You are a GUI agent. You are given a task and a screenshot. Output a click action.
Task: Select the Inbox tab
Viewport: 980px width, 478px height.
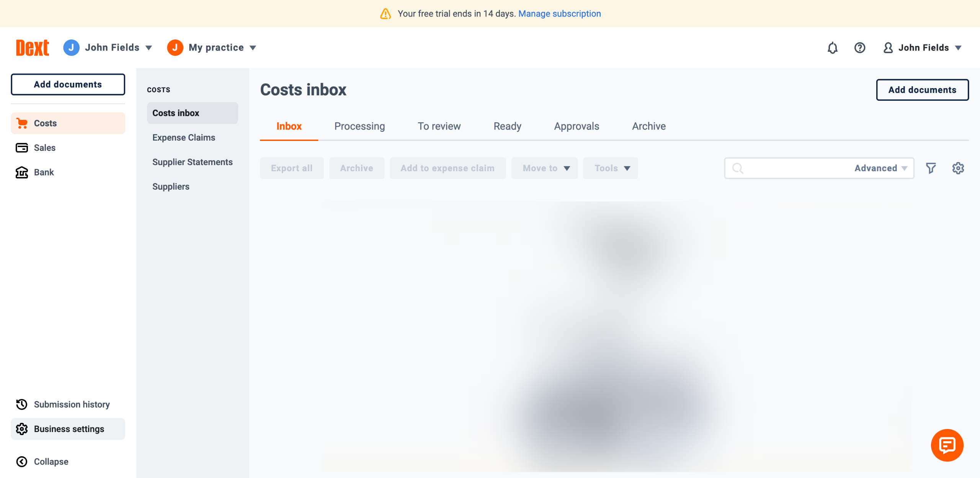[289, 126]
